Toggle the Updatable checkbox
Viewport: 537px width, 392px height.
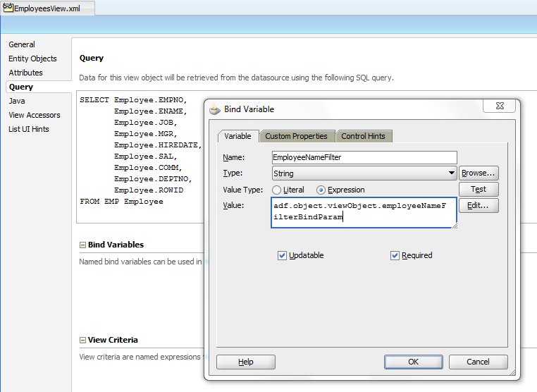click(x=283, y=255)
